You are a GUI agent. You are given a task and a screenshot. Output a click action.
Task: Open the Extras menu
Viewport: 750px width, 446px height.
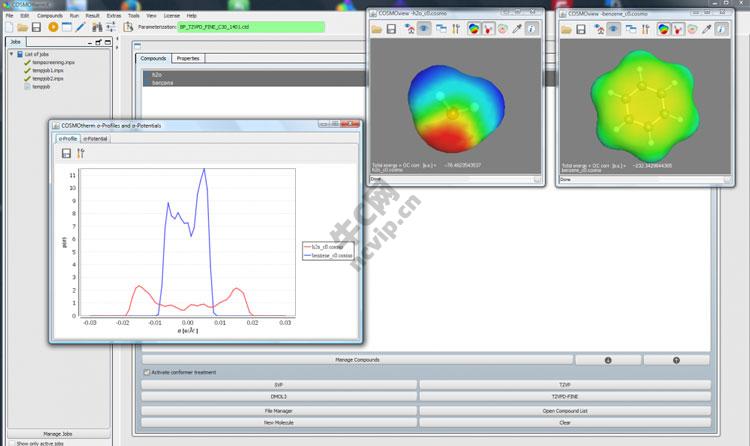point(114,16)
